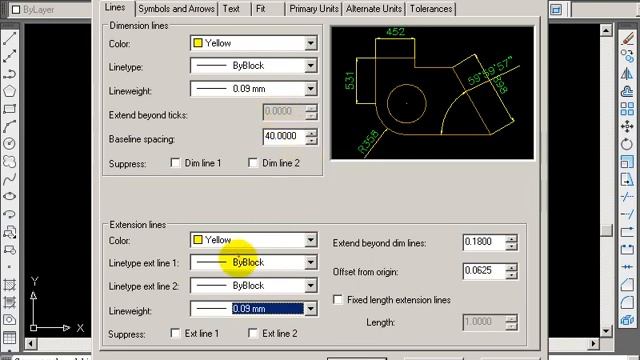Increase Baseline spacing with up arrow
Viewport: 640px width, 360px height.
pyautogui.click(x=311, y=133)
